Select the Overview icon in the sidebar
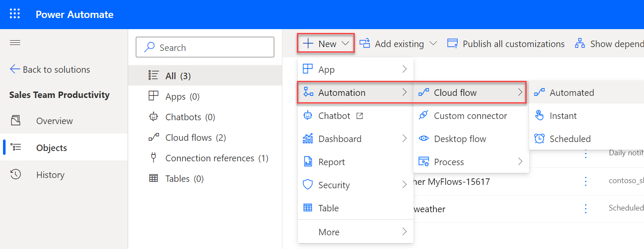 [16, 121]
